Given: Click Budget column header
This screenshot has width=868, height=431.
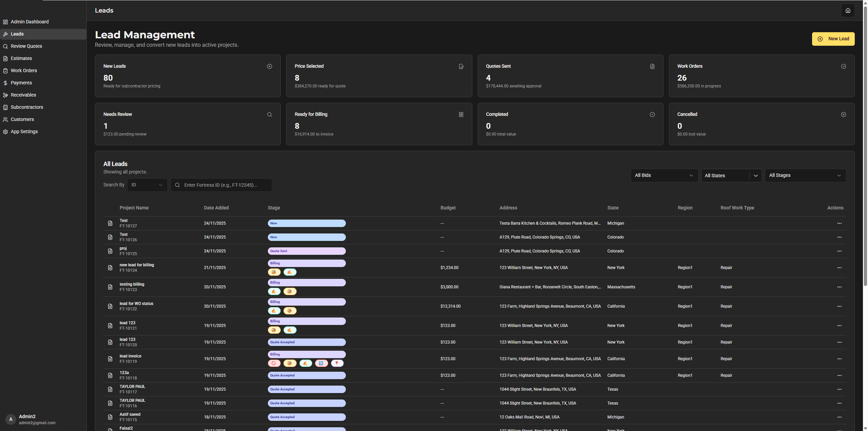Looking at the screenshot, I should click(448, 208).
